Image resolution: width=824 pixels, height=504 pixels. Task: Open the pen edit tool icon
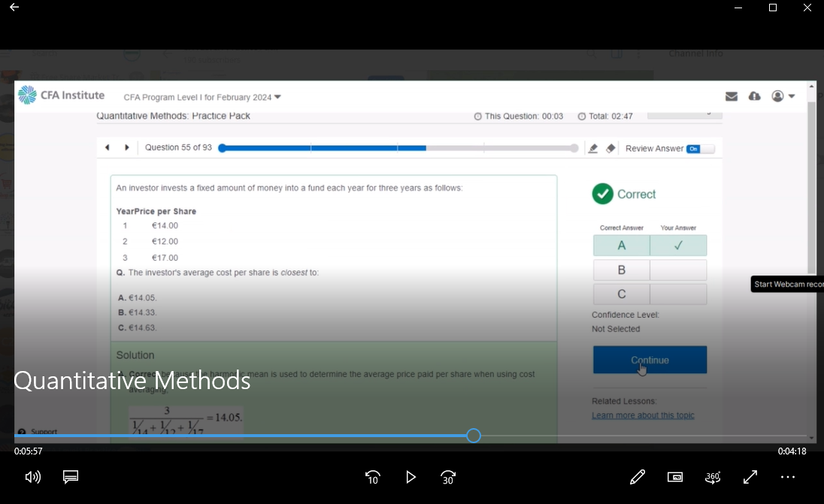[x=638, y=477]
